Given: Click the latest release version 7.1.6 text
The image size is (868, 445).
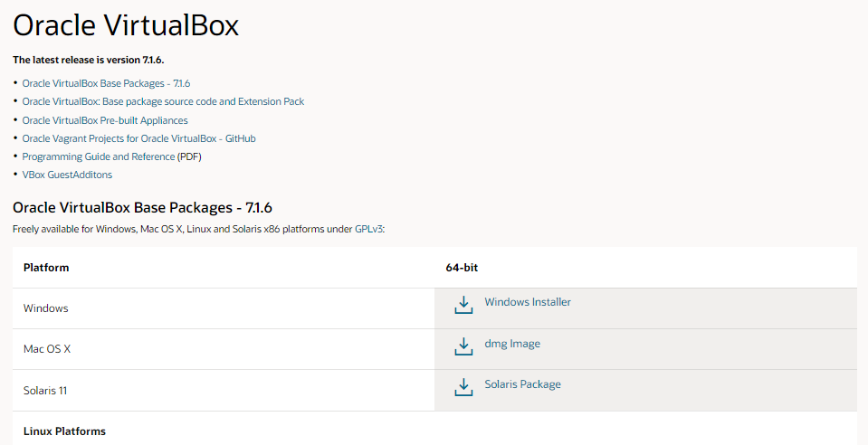Looking at the screenshot, I should point(89,60).
